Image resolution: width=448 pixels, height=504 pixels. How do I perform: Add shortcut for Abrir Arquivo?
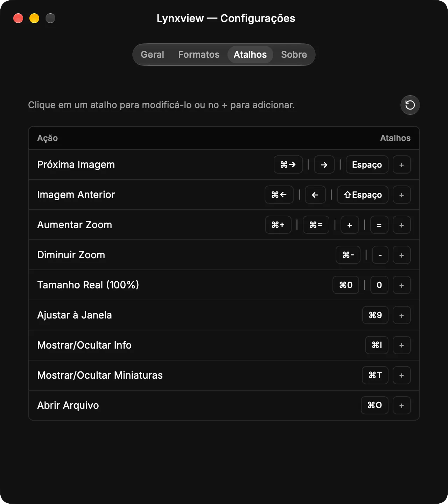[401, 405]
